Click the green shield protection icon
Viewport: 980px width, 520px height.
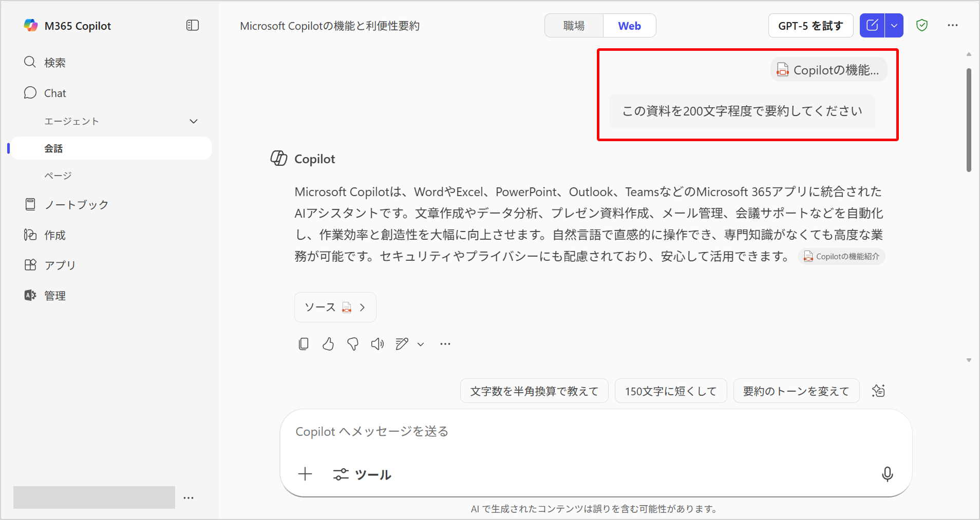(x=922, y=25)
